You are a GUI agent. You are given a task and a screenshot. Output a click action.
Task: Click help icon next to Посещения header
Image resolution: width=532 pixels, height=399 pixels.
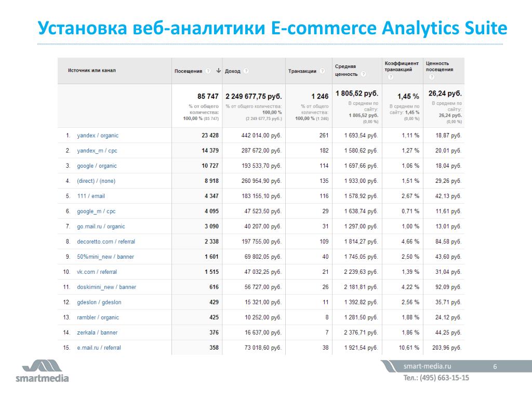point(208,71)
